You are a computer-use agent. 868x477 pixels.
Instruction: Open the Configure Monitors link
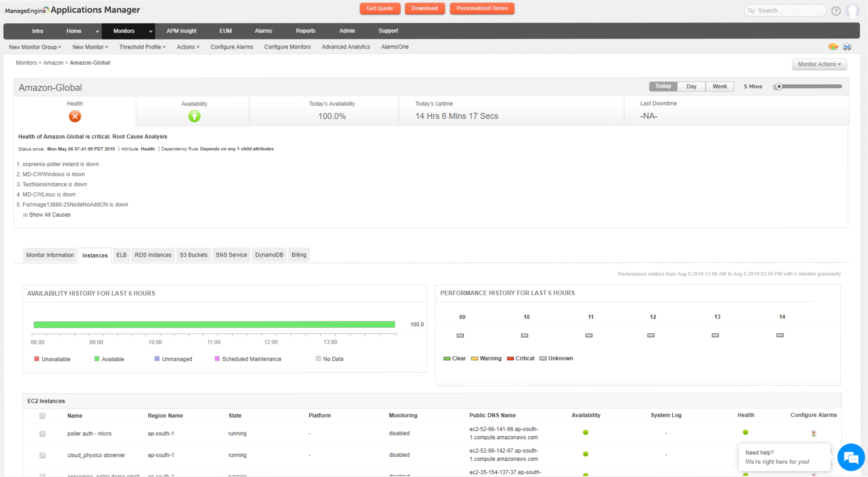287,47
